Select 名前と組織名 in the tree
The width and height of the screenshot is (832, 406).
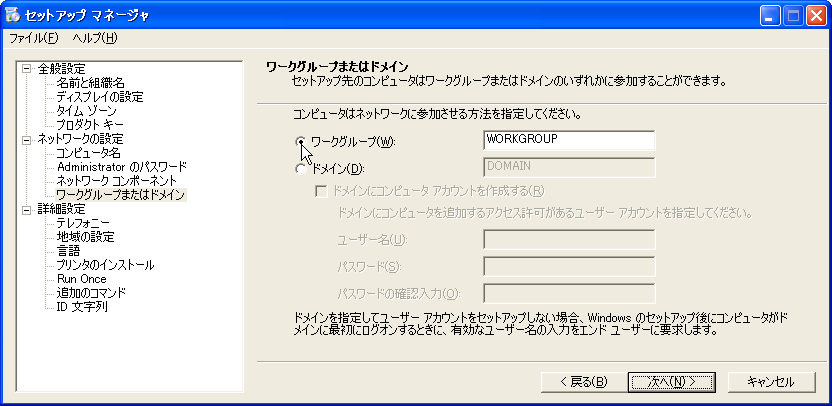click(x=90, y=83)
